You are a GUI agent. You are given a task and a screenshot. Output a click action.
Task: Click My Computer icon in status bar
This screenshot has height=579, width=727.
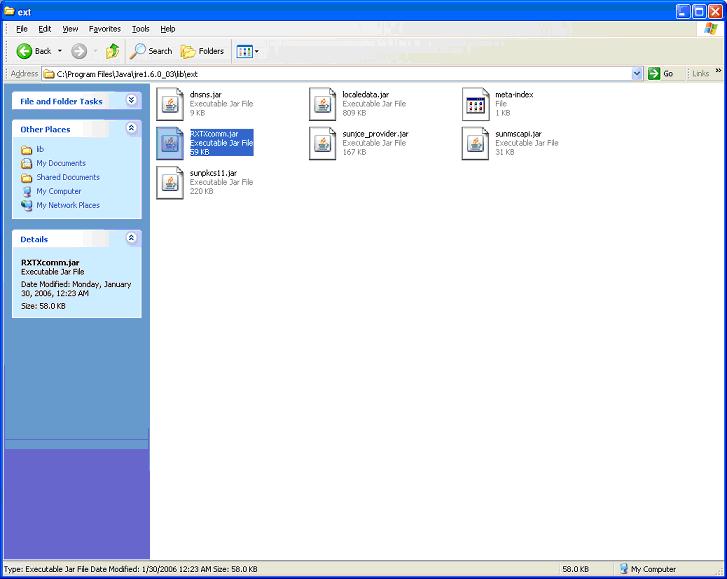(x=624, y=568)
